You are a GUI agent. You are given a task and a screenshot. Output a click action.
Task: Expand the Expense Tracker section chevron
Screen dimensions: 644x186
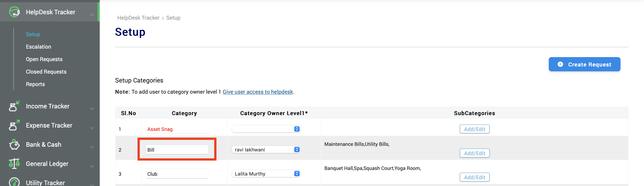92,128
